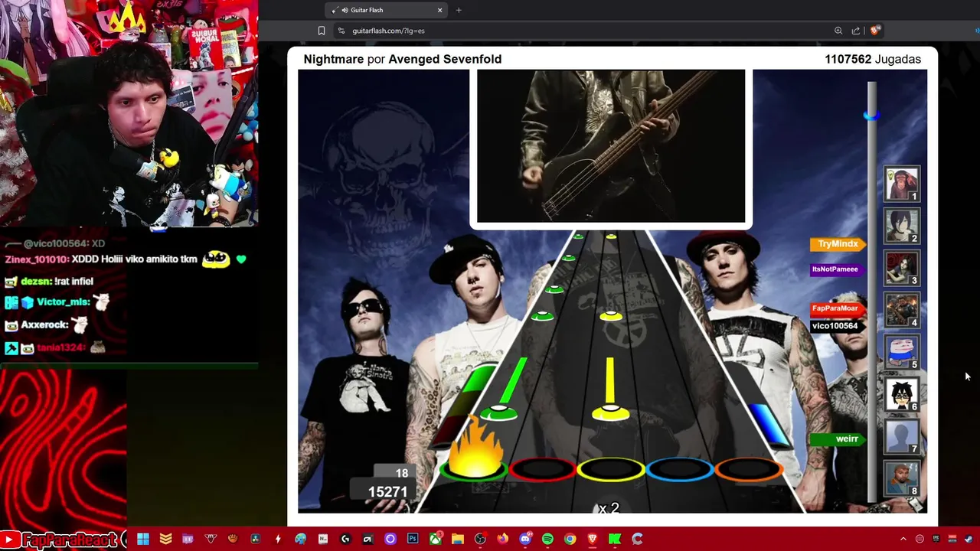Screen dimensions: 980x551
Task: Open the Windows Start menu
Action: (143, 539)
